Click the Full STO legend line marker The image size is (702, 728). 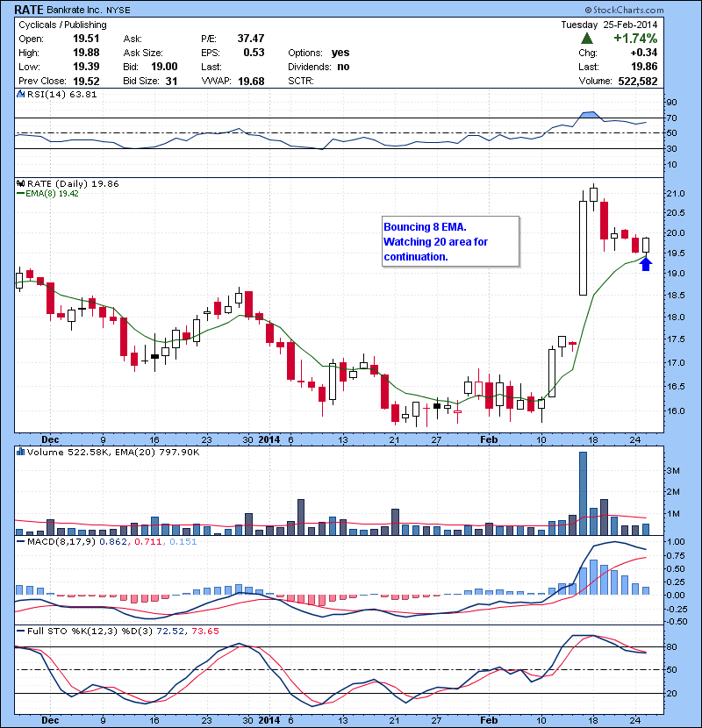click(x=20, y=631)
